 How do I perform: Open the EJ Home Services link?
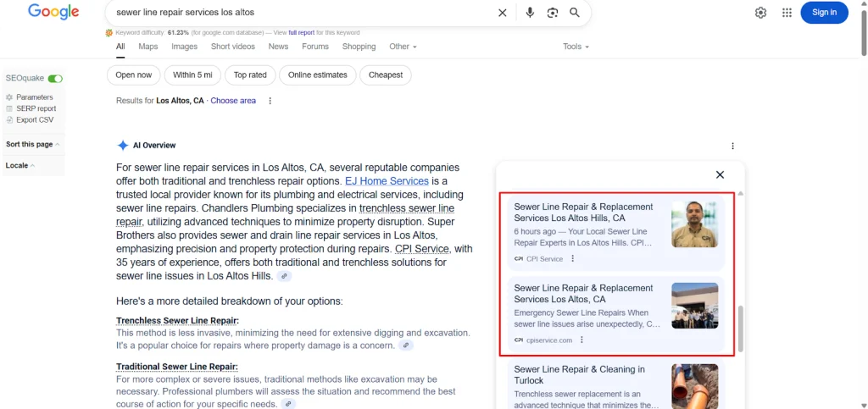[x=386, y=181]
